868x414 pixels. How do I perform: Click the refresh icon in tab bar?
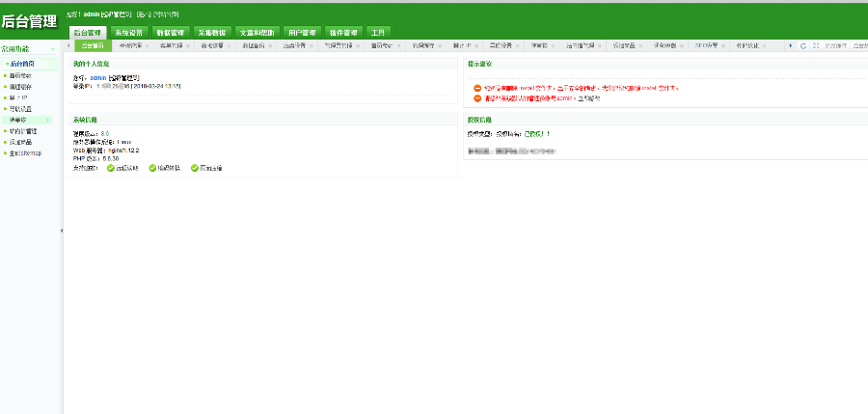point(803,45)
